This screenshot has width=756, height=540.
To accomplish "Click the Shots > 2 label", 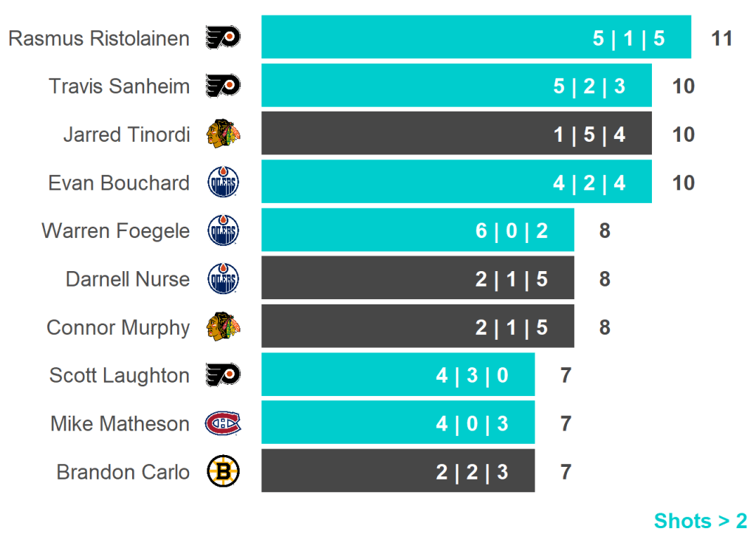I will [700, 521].
